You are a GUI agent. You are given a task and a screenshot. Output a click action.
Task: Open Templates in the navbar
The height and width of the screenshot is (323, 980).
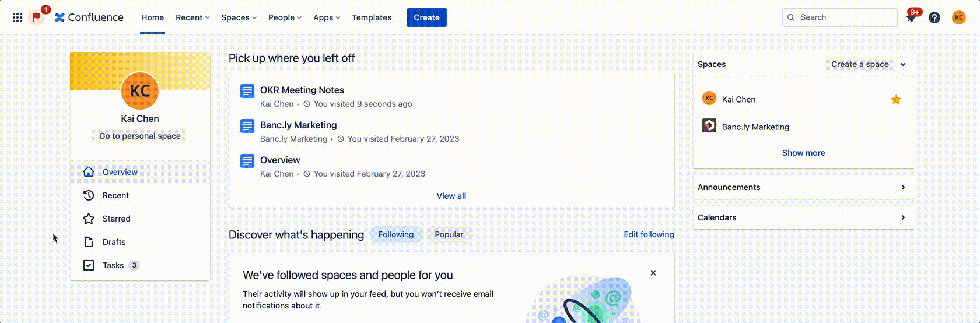(372, 17)
